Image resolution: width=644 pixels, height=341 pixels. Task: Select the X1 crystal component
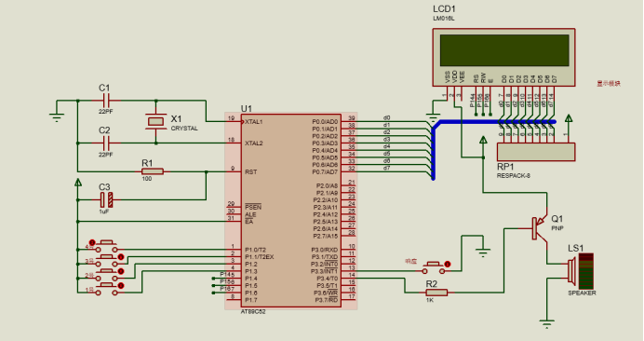coord(155,121)
